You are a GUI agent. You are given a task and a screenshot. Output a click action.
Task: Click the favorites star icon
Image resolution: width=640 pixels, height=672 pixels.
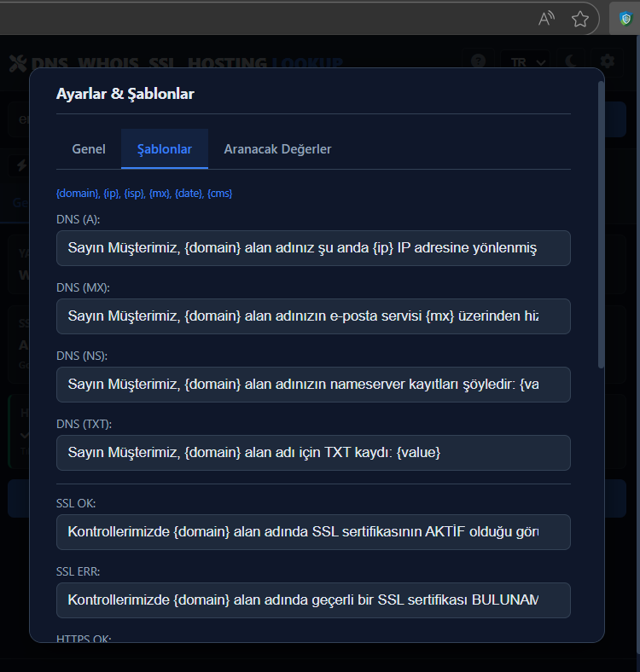[580, 19]
